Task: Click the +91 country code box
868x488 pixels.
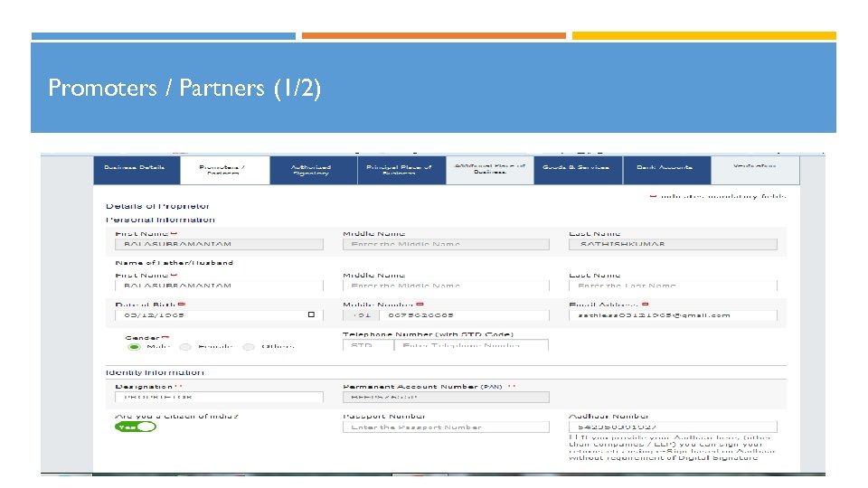Action: (361, 314)
